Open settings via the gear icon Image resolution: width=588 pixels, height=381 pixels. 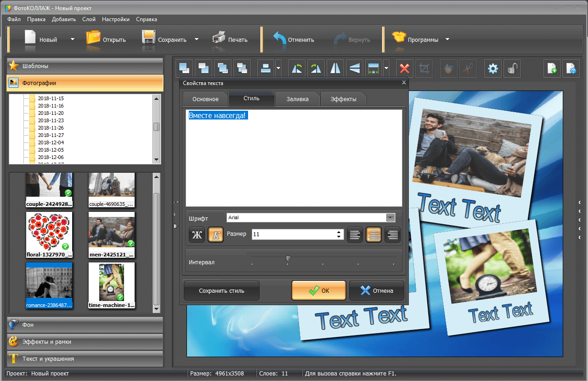(x=493, y=69)
